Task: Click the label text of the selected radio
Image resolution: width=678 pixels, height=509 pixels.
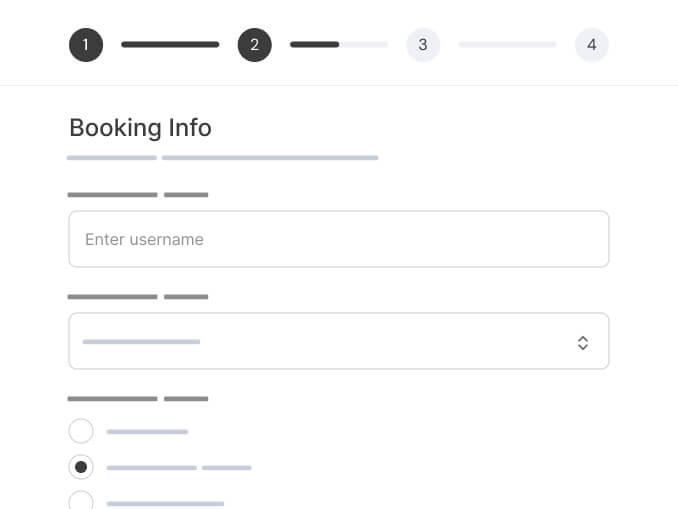Action: [x=178, y=468]
